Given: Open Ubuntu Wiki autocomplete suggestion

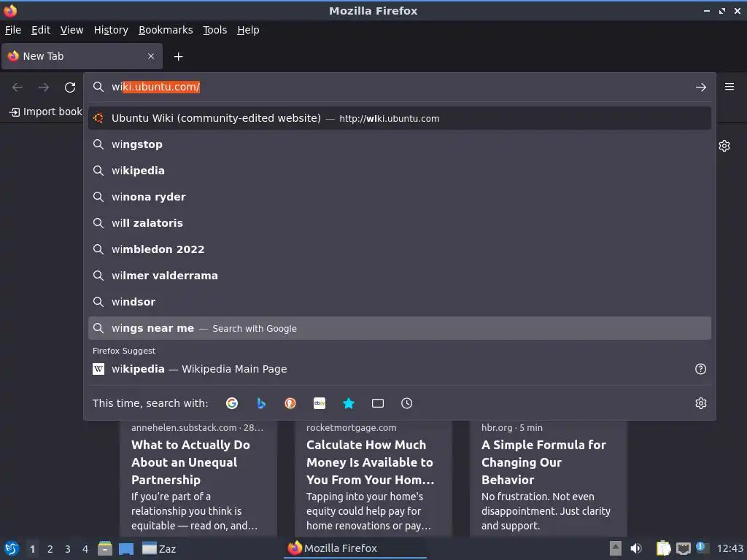Looking at the screenshot, I should click(x=399, y=118).
